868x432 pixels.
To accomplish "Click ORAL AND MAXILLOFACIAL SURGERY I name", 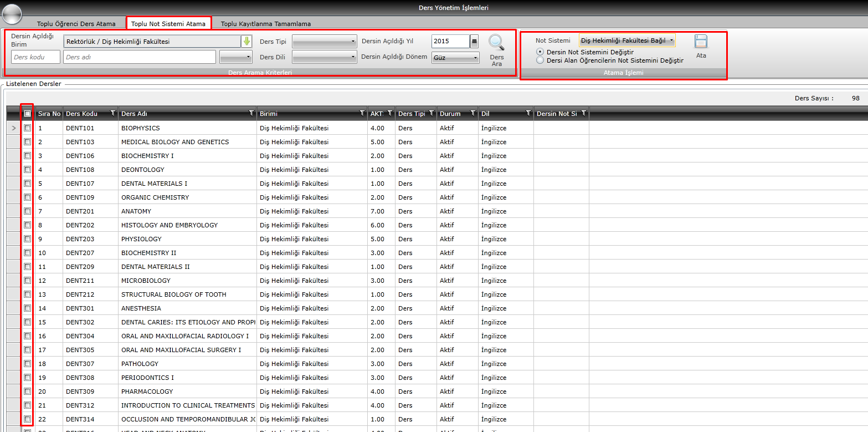I will pyautogui.click(x=181, y=350).
